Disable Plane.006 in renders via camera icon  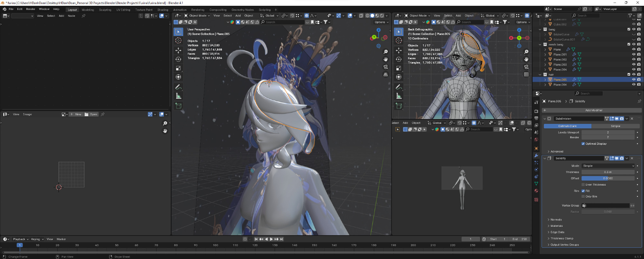[639, 85]
